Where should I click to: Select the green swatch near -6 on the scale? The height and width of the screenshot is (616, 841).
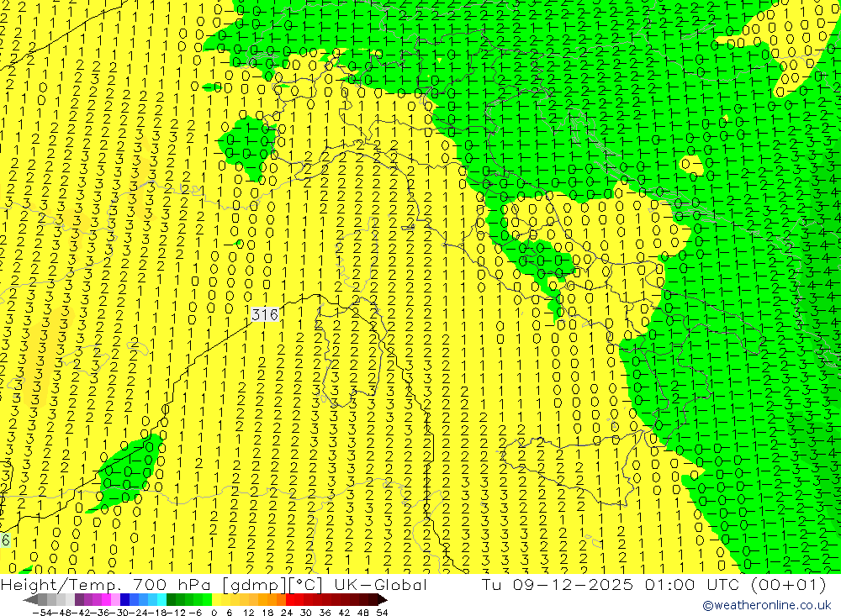tap(199, 599)
